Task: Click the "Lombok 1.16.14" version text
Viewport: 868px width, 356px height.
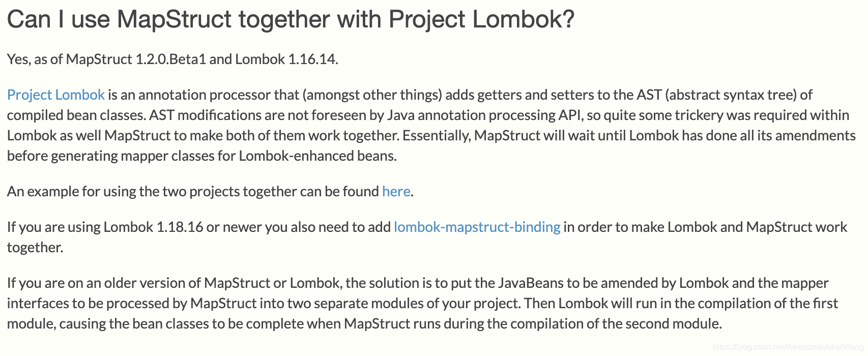Action: [286, 59]
